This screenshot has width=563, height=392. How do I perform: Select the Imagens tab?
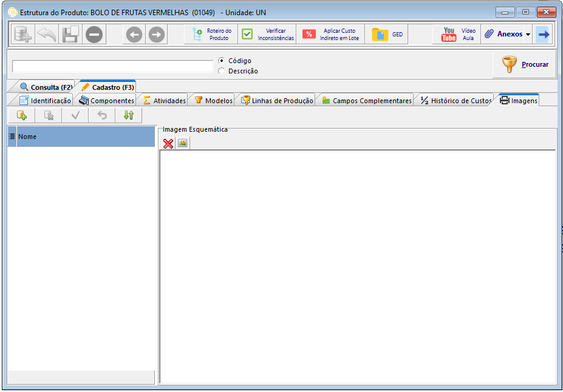point(519,101)
